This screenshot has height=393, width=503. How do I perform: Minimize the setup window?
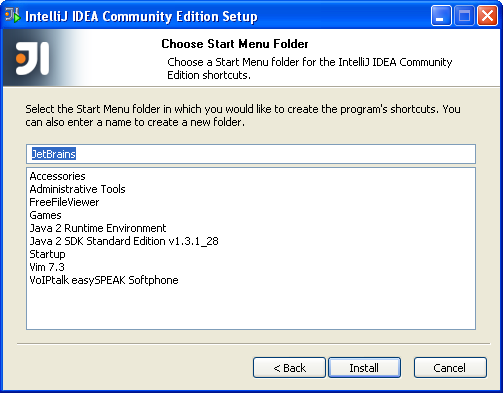point(441,15)
